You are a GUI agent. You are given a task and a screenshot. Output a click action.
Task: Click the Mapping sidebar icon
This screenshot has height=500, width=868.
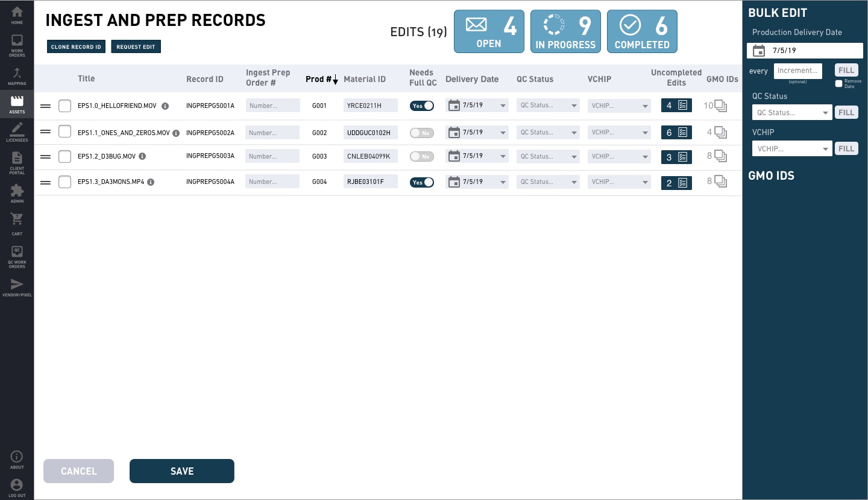[x=17, y=76]
